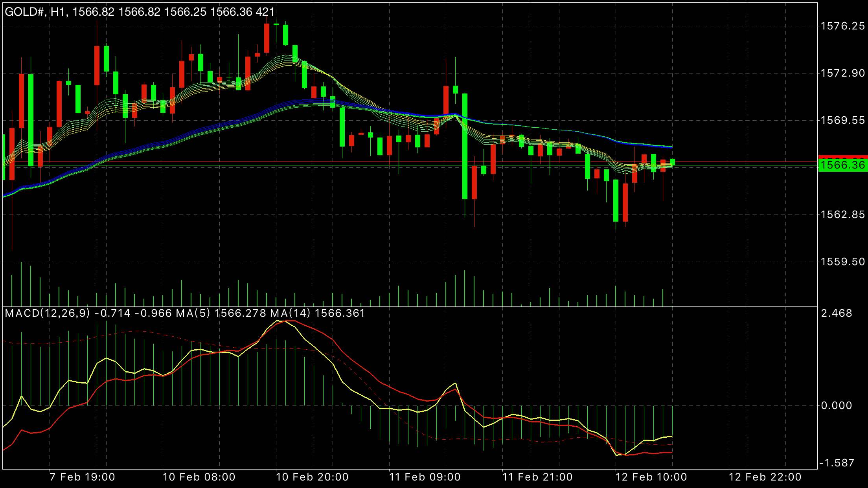The width and height of the screenshot is (868, 488).
Task: Click the 11 Feb 21:00 time label
Action: click(538, 477)
